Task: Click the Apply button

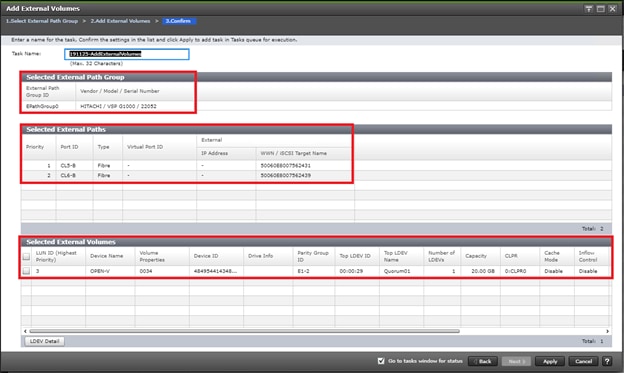Action: (550, 361)
